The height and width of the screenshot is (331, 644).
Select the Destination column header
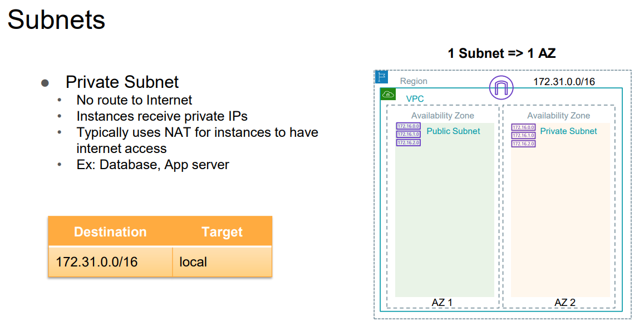pos(110,232)
